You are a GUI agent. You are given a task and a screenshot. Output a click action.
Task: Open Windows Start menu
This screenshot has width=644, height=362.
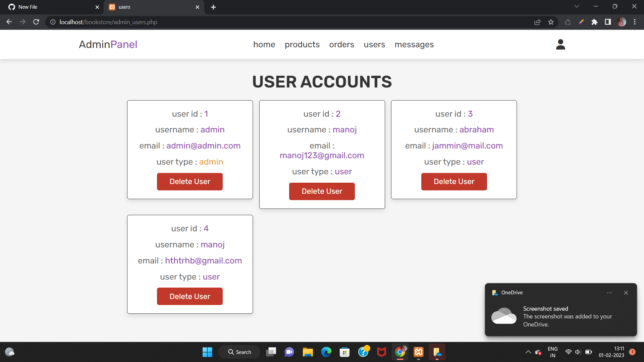(x=207, y=352)
